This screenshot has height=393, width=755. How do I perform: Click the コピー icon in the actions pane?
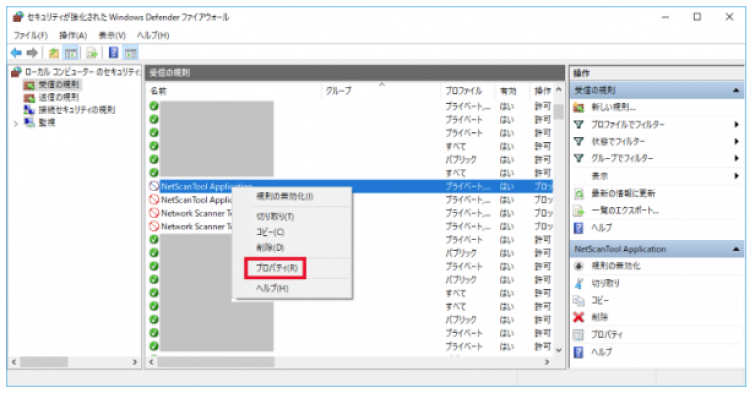(x=579, y=301)
